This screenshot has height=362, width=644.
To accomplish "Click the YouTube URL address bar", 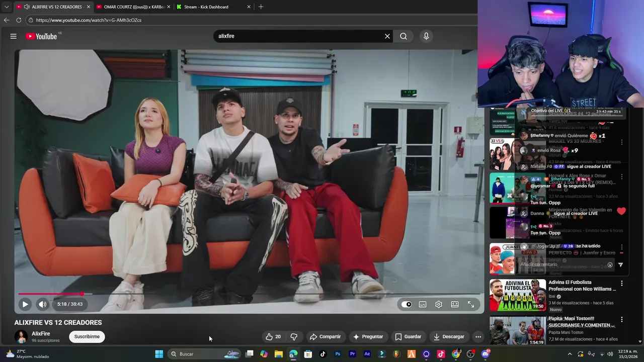I will tap(252, 20).
